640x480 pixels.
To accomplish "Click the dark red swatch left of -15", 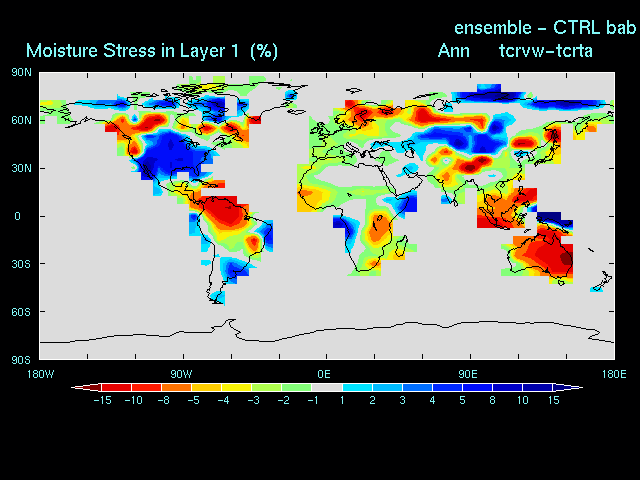I will [x=87, y=387].
